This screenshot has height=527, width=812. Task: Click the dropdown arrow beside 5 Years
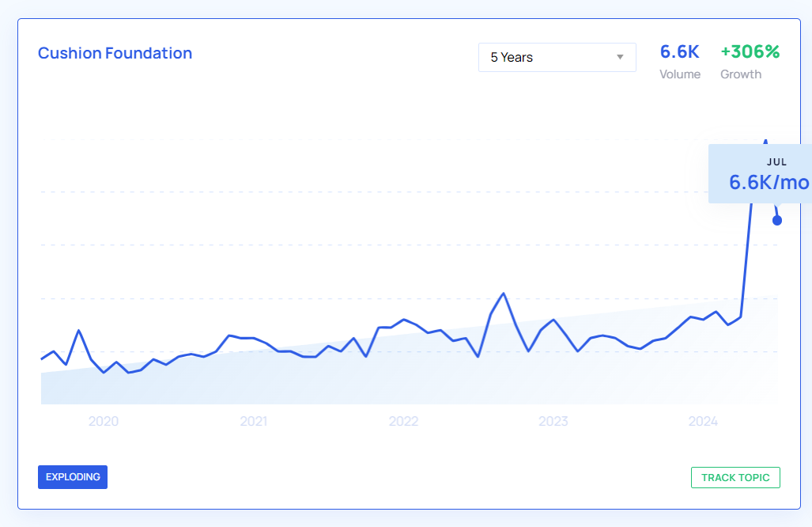tap(620, 57)
